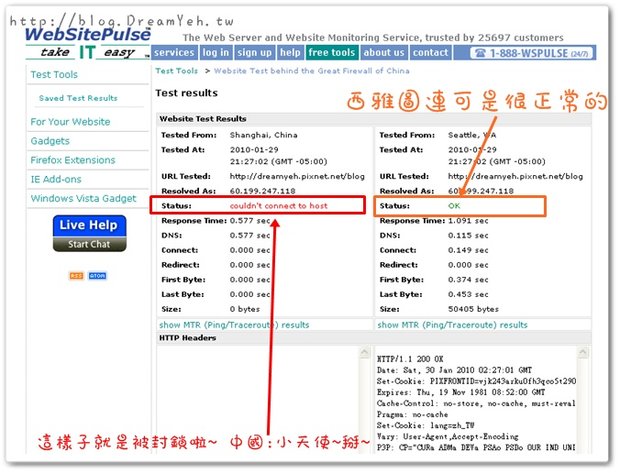Open Saved Test Results link
The image size is (620, 473).
point(78,98)
